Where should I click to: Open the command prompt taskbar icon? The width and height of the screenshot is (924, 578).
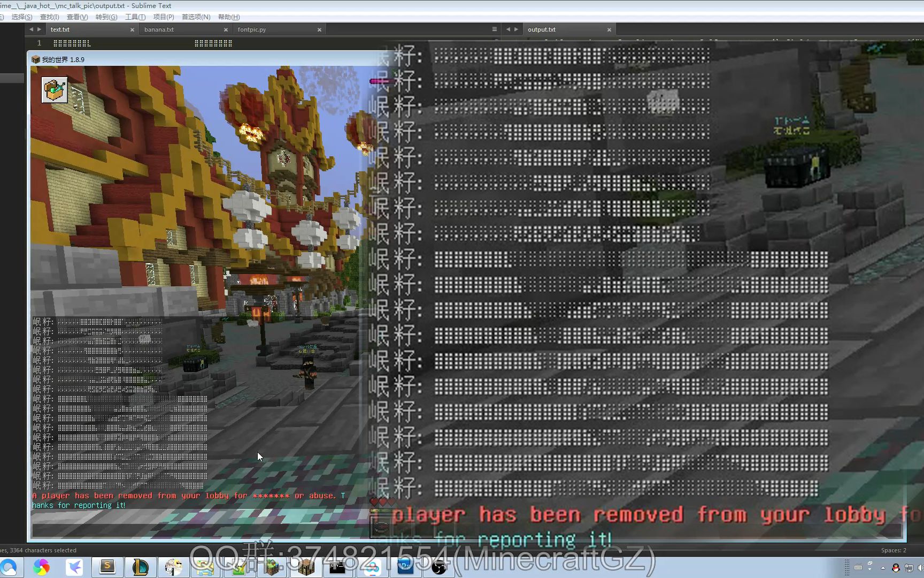(x=338, y=567)
